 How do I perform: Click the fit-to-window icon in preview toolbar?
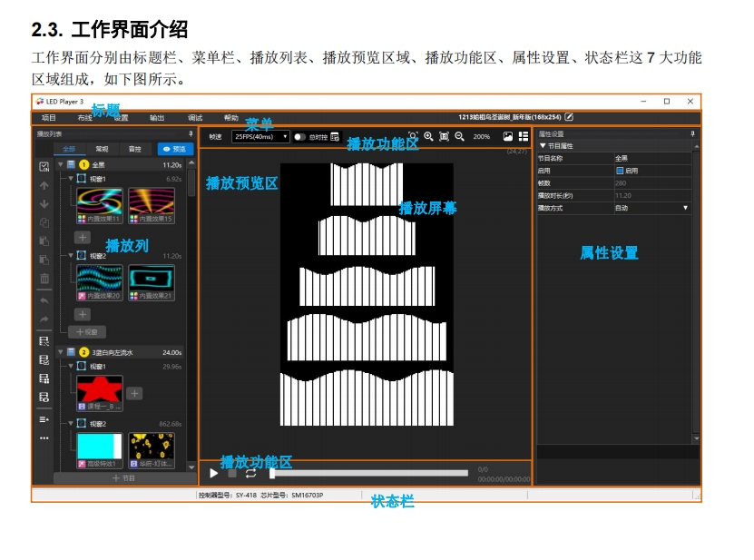tap(444, 136)
